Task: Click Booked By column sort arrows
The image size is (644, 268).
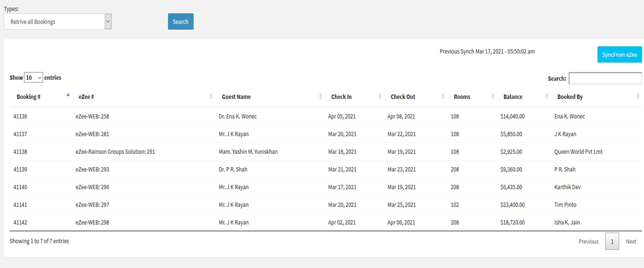Action: [638, 97]
